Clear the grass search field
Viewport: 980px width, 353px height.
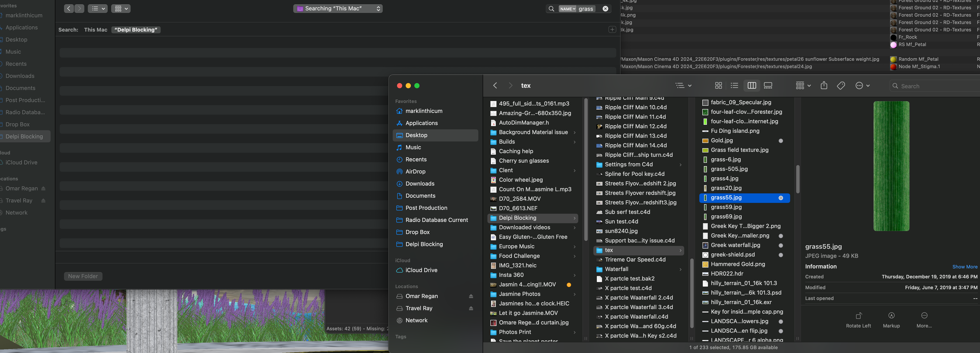[x=605, y=9]
